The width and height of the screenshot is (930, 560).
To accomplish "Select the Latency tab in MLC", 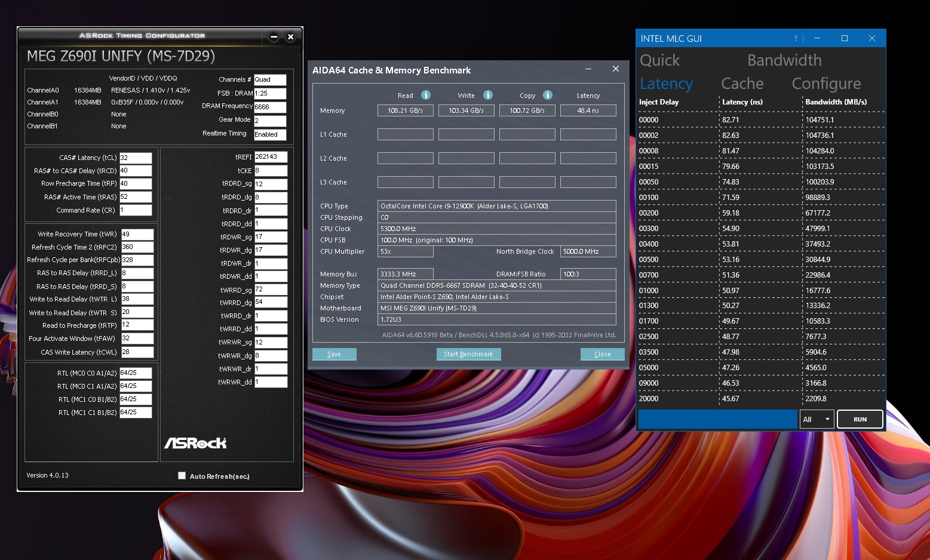I will click(666, 84).
